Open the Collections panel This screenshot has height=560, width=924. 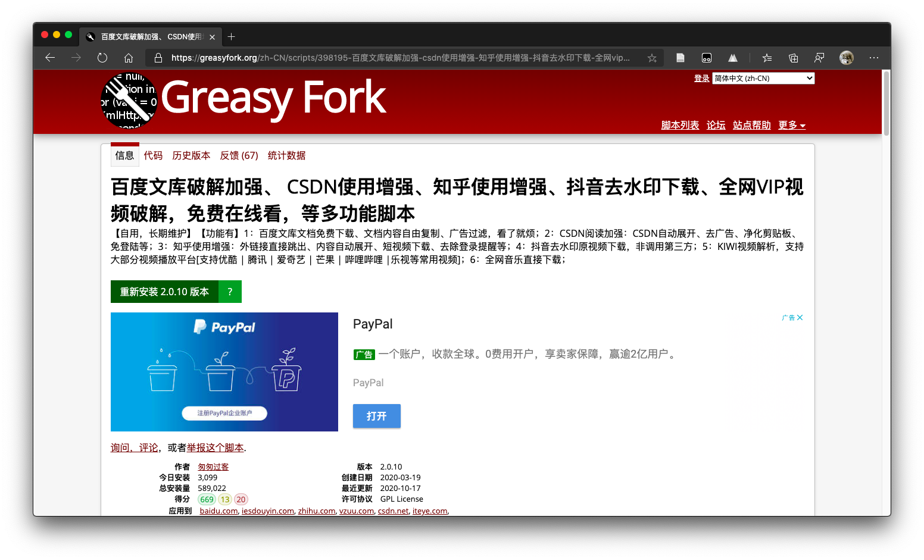click(793, 58)
